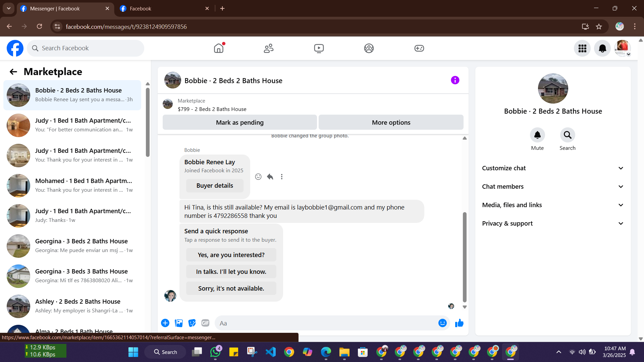Open Ashley 2 Beds 2 Baths House chat
The height and width of the screenshot is (362, 644).
coord(72,306)
